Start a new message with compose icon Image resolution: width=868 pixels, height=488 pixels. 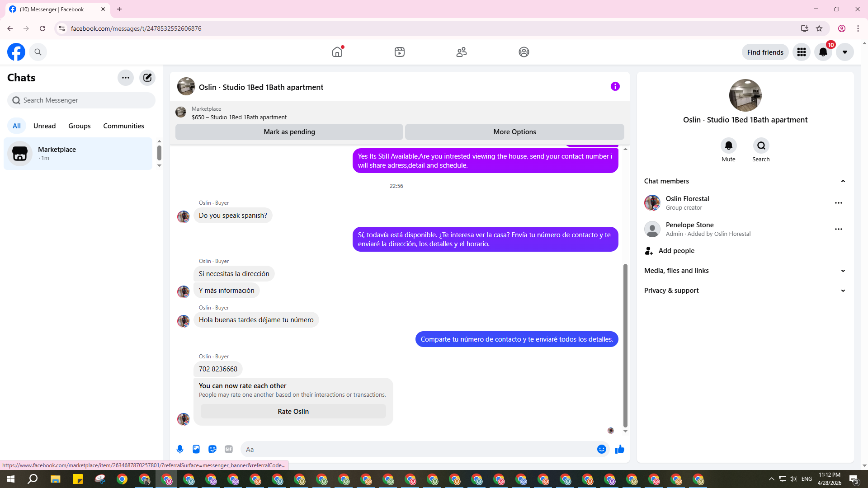click(147, 78)
